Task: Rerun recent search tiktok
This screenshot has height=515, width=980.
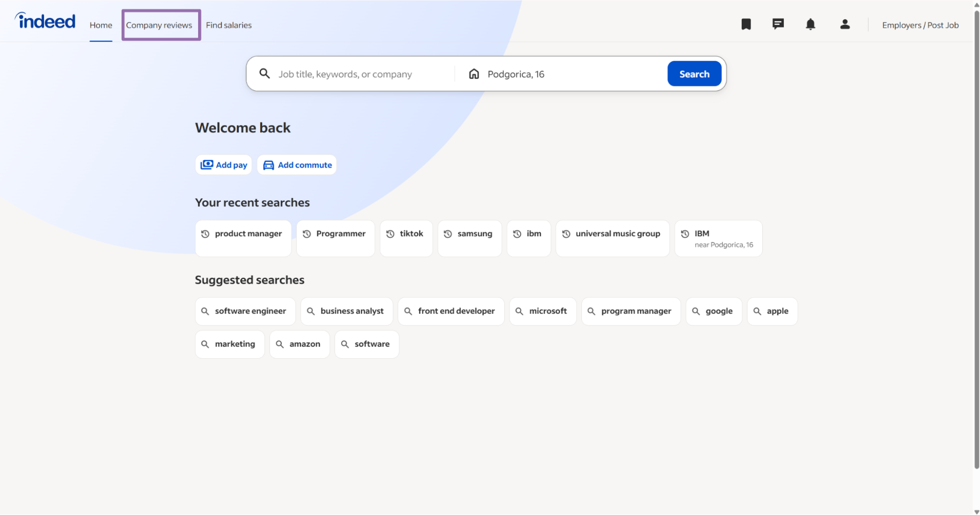Action: [406, 238]
